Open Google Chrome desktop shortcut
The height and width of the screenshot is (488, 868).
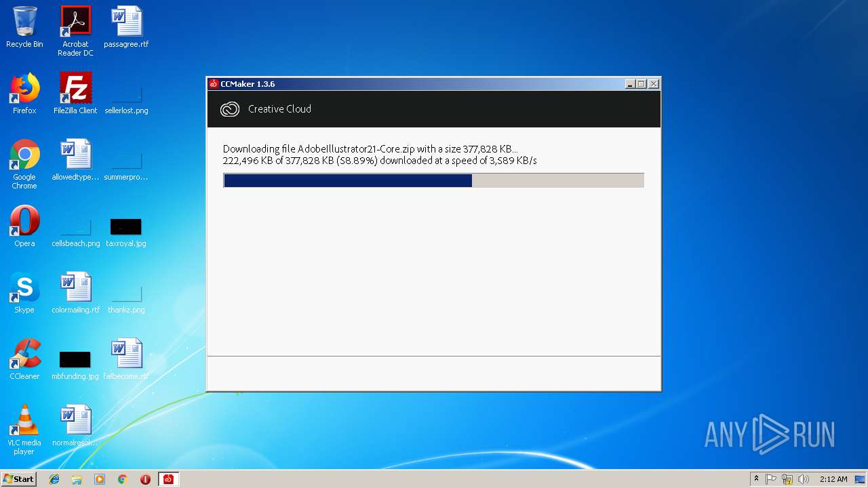pos(24,164)
